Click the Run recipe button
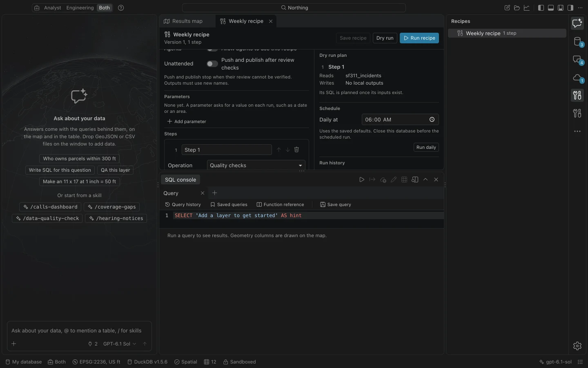This screenshot has width=588, height=368. (x=419, y=38)
